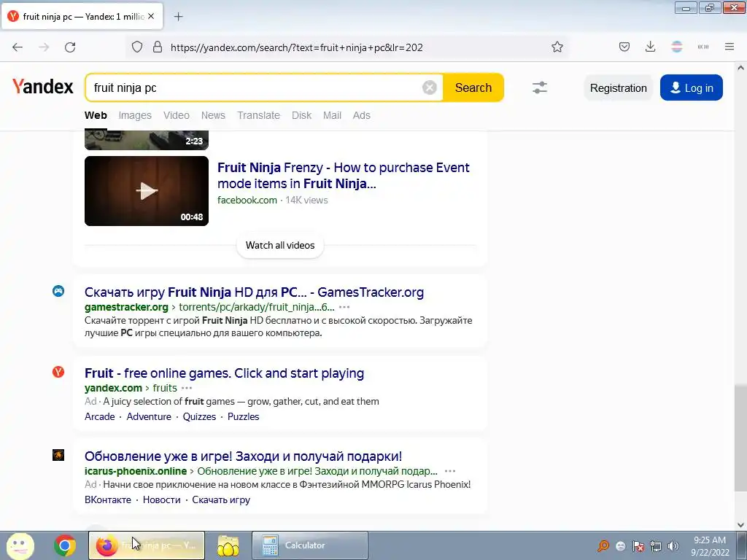Image resolution: width=747 pixels, height=560 pixels.
Task: Click the scrollbar up arrow
Action: click(x=740, y=68)
